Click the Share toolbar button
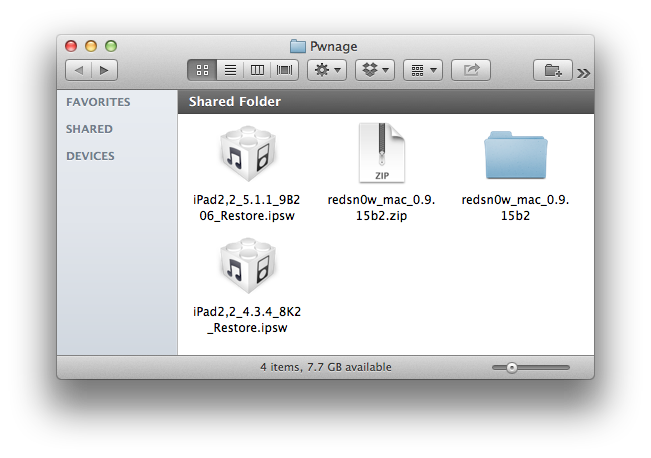 470,70
